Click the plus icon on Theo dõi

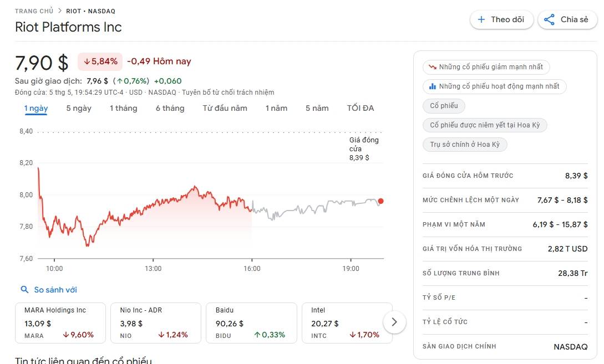[481, 19]
